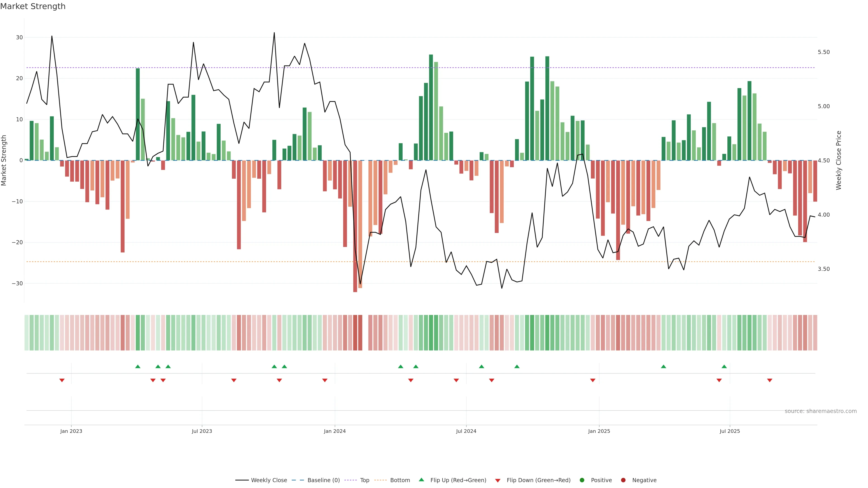
Task: Click Flip Down red triangle legend icon
Action: pyautogui.click(x=498, y=481)
